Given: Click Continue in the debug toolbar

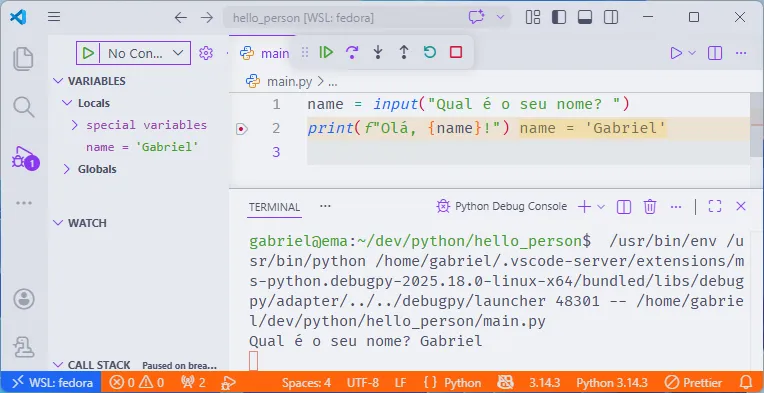Looking at the screenshot, I should pyautogui.click(x=326, y=52).
